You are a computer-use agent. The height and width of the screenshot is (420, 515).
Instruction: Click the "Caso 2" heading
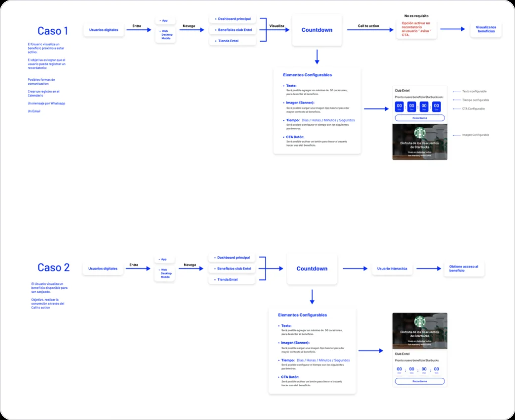53,267
